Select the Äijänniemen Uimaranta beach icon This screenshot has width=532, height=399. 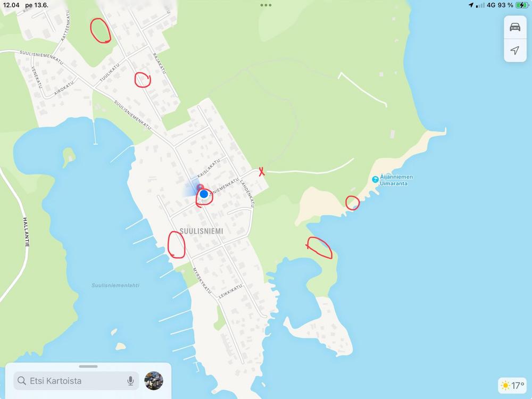(375, 179)
